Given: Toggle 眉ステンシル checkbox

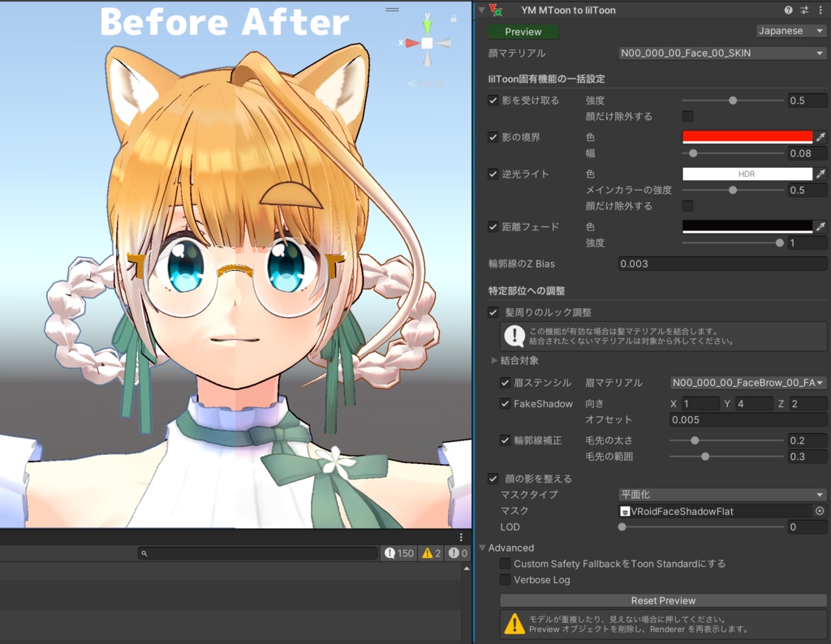Looking at the screenshot, I should click(x=505, y=382).
